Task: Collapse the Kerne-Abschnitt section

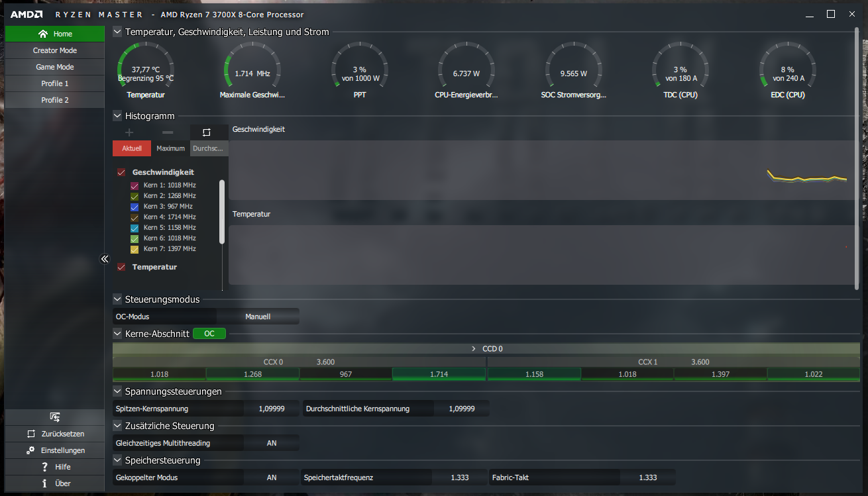Action: (117, 334)
